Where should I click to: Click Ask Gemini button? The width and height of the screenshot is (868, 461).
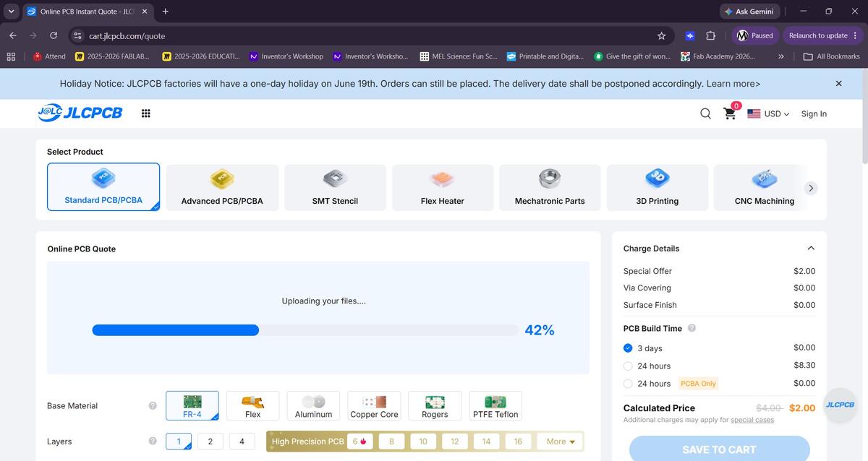pos(749,12)
